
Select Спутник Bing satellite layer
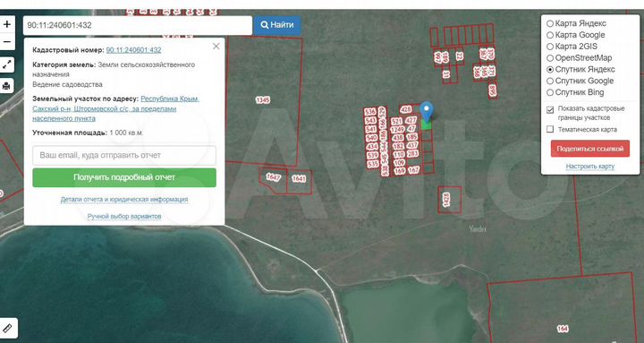[575, 92]
